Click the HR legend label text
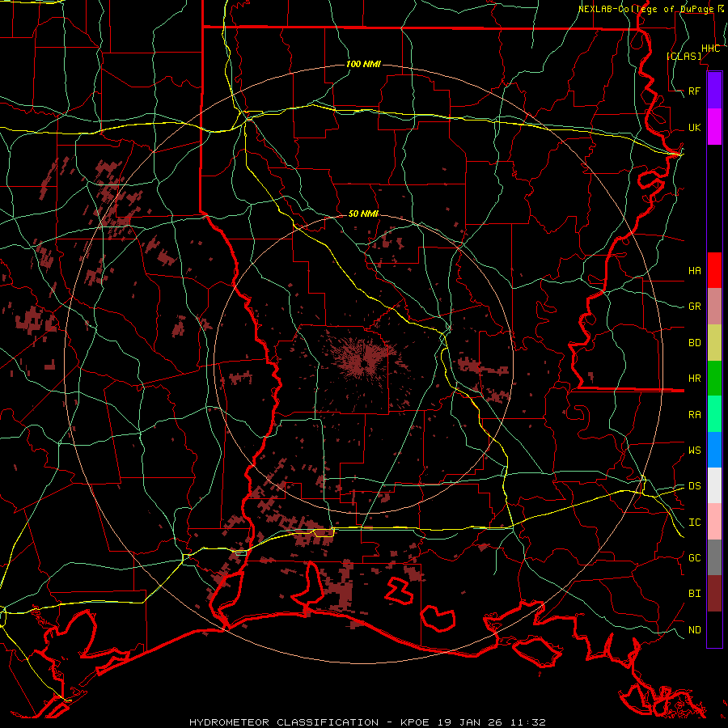 (x=694, y=379)
